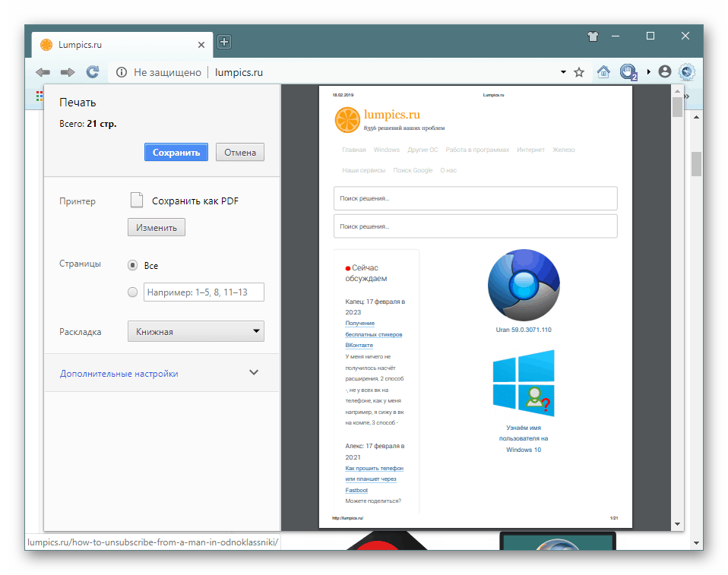
Task: Bookmark the page with the star icon
Action: pos(579,71)
